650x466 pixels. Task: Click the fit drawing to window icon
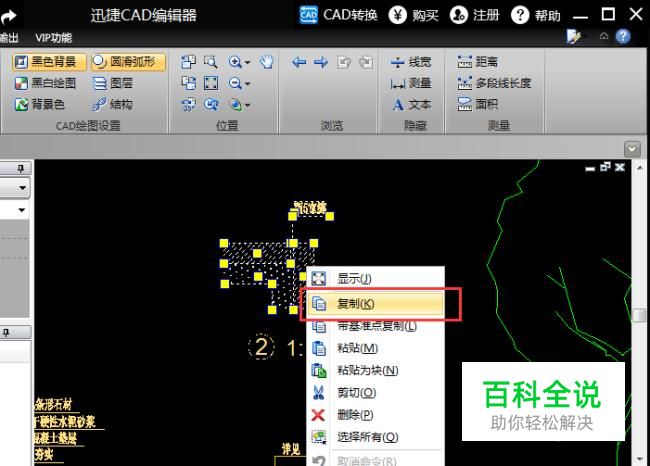coord(211,83)
